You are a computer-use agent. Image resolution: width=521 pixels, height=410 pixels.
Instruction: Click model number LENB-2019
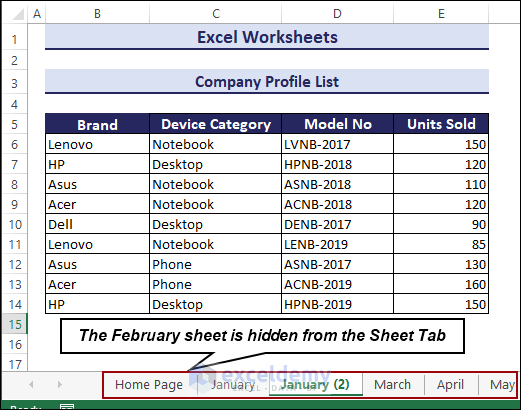tap(337, 244)
